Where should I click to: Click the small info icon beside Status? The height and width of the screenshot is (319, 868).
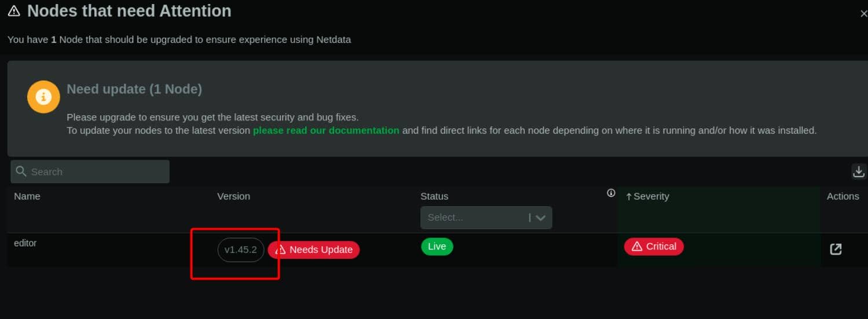(x=611, y=193)
